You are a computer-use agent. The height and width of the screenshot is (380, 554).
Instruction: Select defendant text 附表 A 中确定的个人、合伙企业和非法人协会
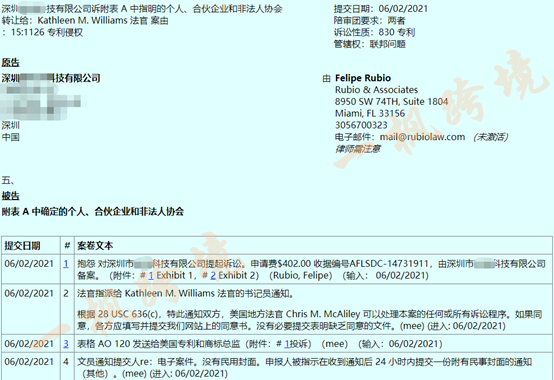(x=93, y=212)
